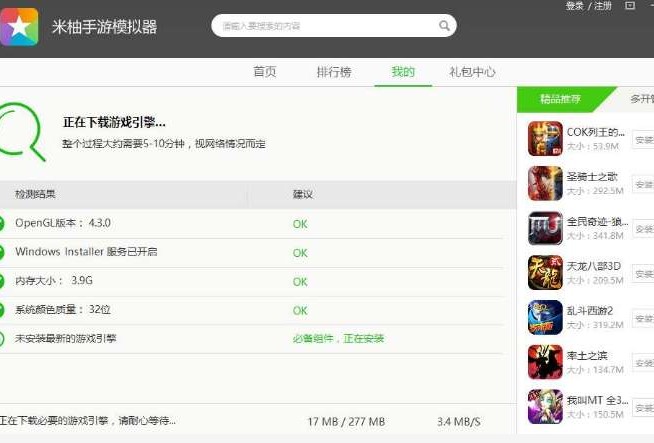This screenshot has height=443, width=654.
Task: Click the 建议 column header
Action: [303, 194]
